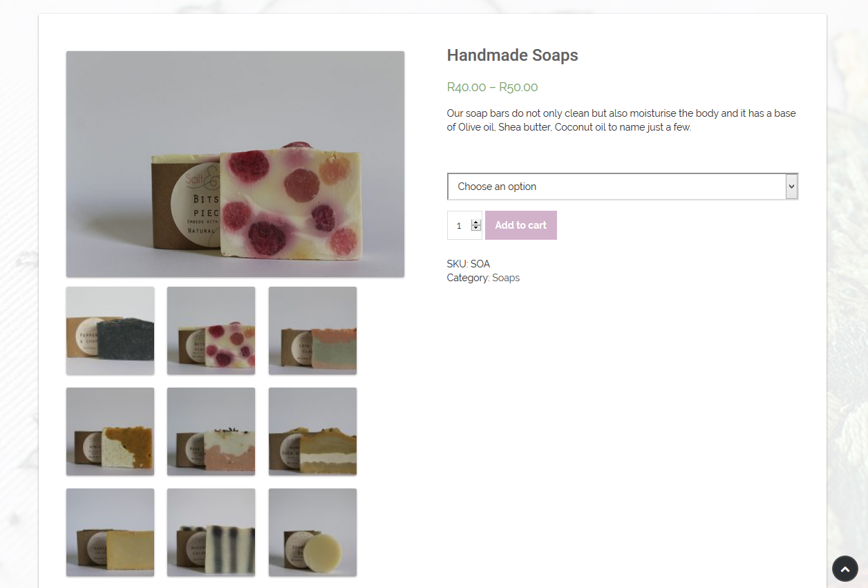Click the Handmade Soaps product title
The width and height of the screenshot is (868, 588).
click(x=512, y=55)
